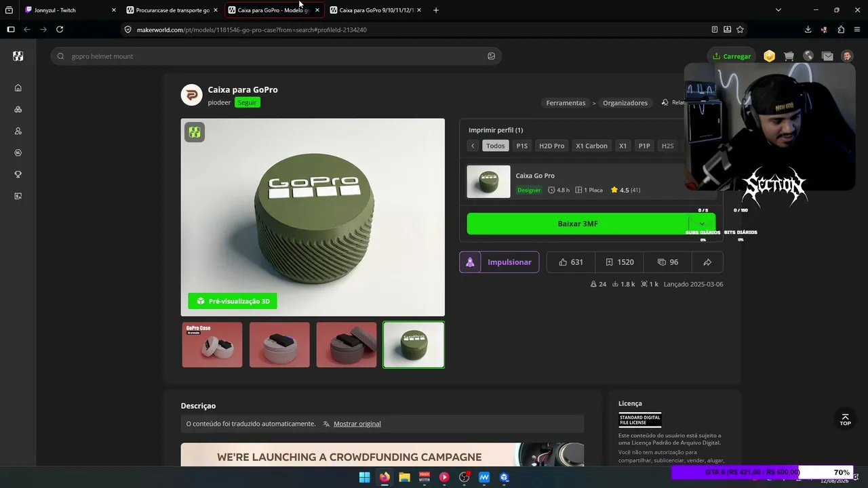Click the Carregar upload button
This screenshot has height=488, width=868.
(x=732, y=56)
